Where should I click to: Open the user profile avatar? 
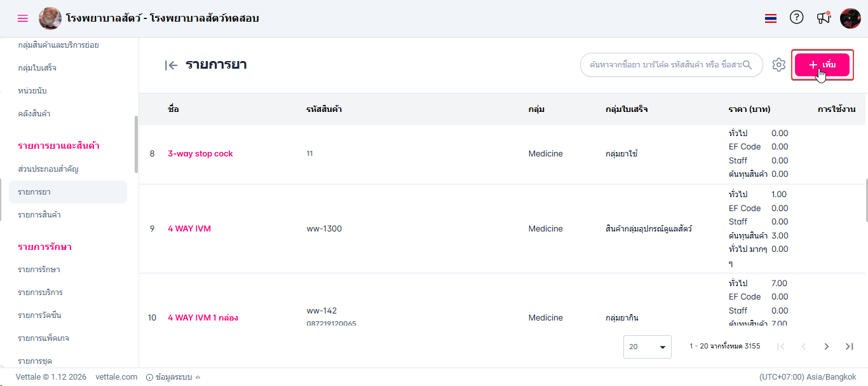(850, 18)
